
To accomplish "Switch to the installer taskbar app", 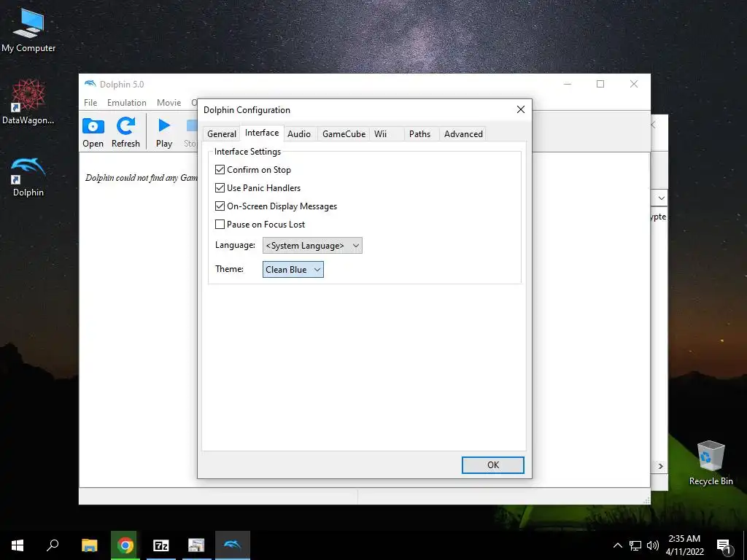I will tap(196, 545).
